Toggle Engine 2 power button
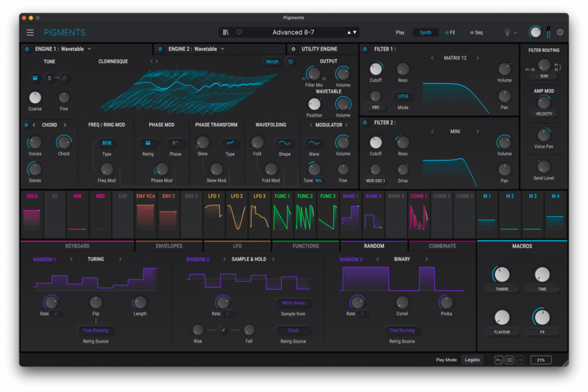Image resolution: width=588 pixels, height=392 pixels. (160, 49)
